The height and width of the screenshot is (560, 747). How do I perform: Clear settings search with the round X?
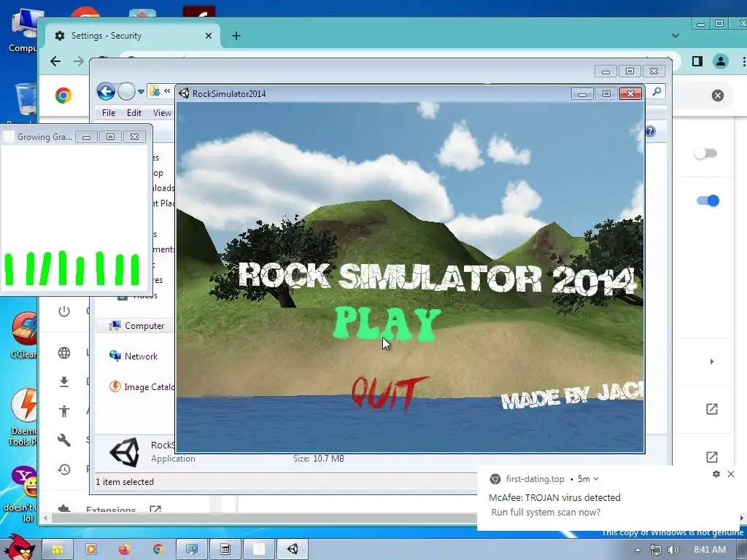coord(718,96)
